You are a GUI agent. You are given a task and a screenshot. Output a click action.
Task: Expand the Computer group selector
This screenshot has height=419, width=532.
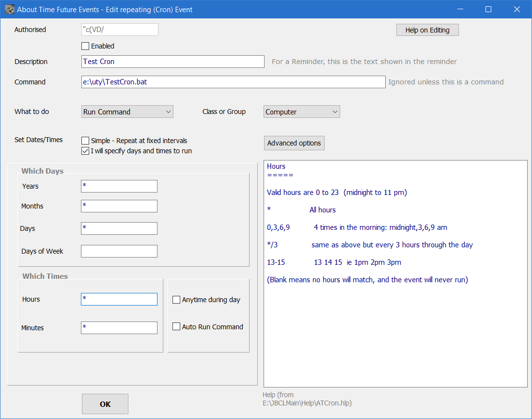coord(301,112)
